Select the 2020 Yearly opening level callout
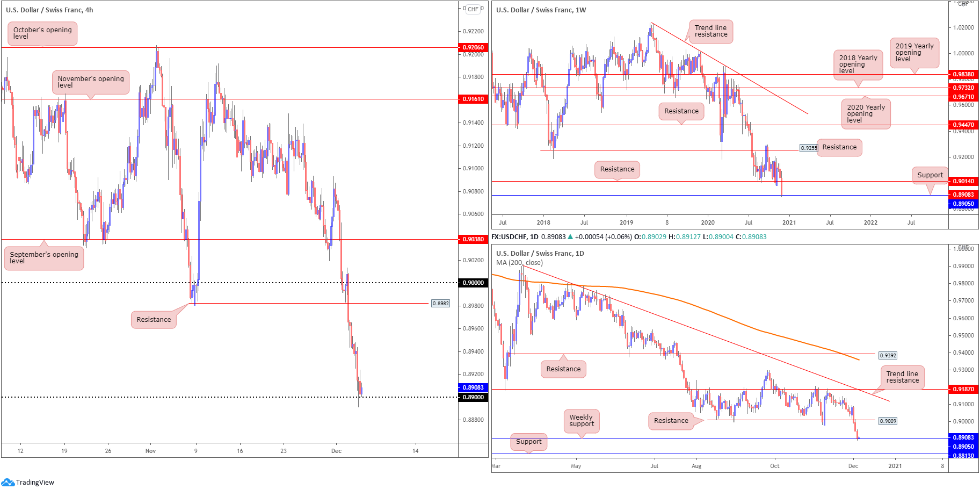This screenshot has height=489, width=980. [866, 114]
